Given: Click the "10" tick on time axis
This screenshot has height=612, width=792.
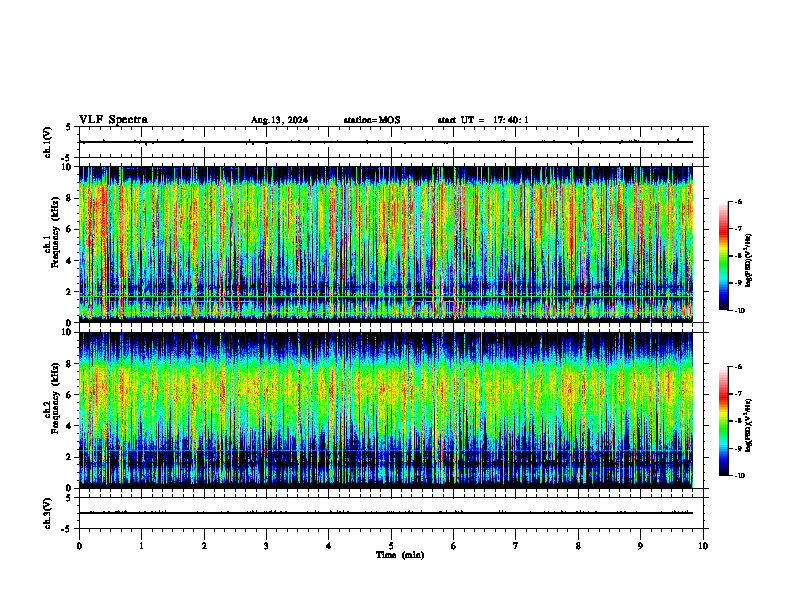Looking at the screenshot, I should click(703, 546).
